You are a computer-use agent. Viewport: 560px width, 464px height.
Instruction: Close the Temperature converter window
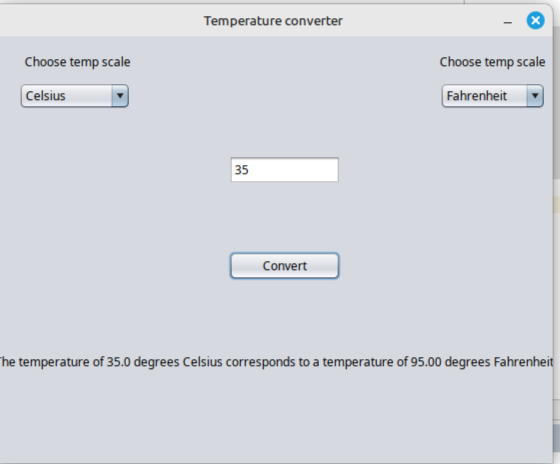(535, 20)
